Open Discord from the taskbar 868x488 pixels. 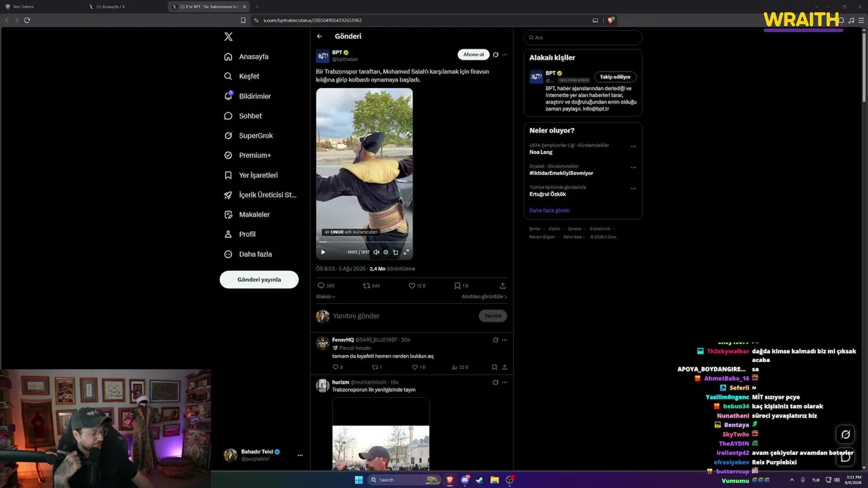click(x=465, y=480)
